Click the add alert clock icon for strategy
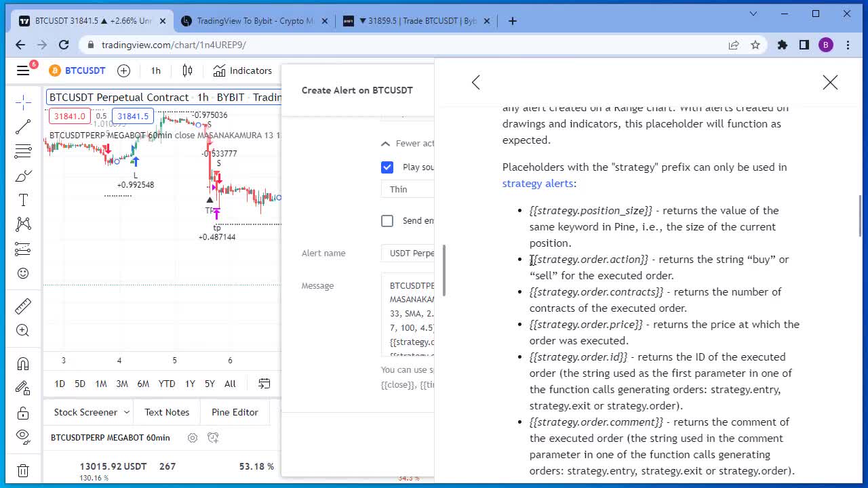Screen dimensions: 868x488 click(x=213, y=438)
